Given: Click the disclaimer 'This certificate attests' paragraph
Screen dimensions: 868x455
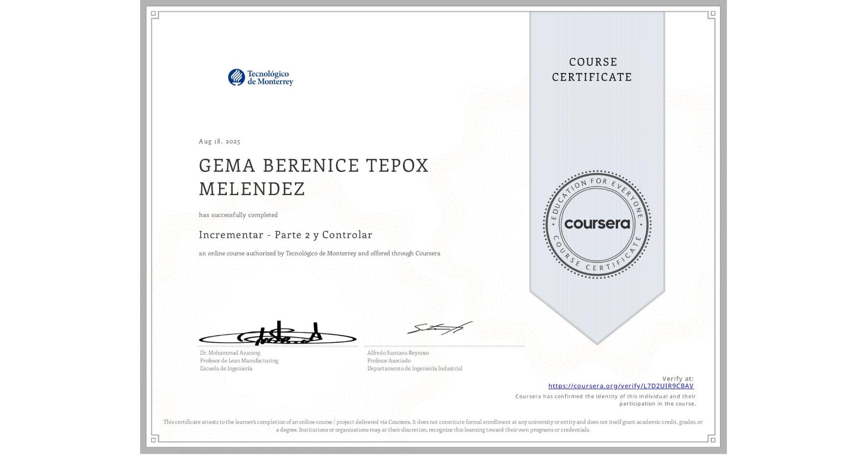Looking at the screenshot, I should coord(433,426).
